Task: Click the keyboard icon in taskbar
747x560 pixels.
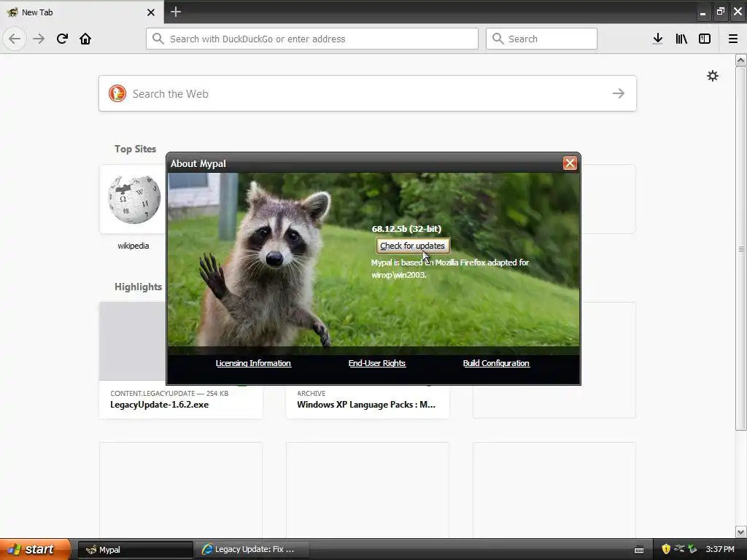Action: [x=639, y=550]
